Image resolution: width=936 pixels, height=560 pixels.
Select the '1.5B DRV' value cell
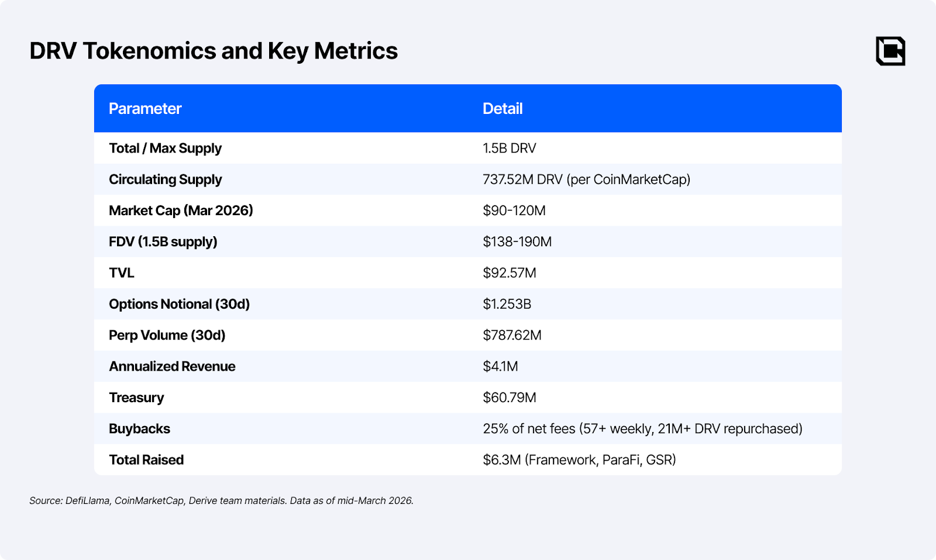click(509, 148)
